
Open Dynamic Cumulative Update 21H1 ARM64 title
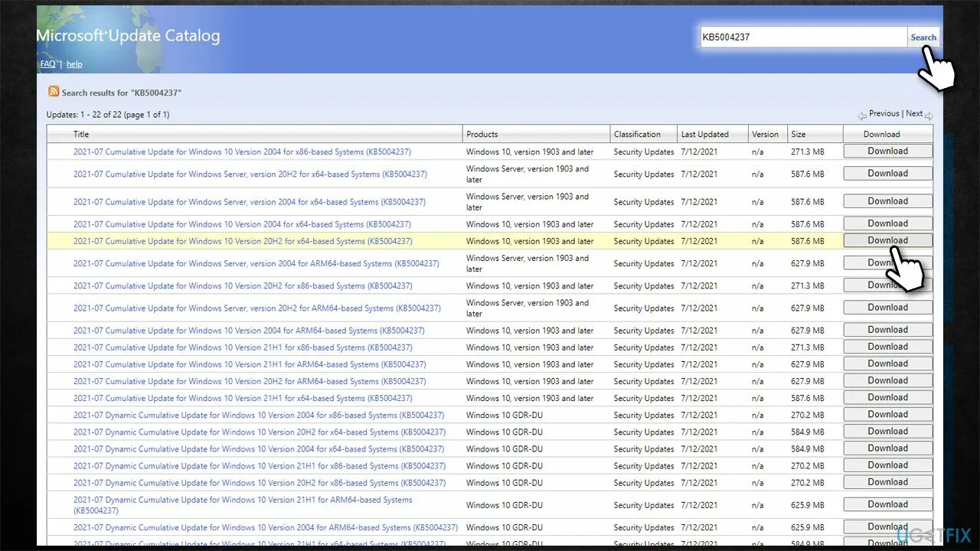tap(243, 505)
